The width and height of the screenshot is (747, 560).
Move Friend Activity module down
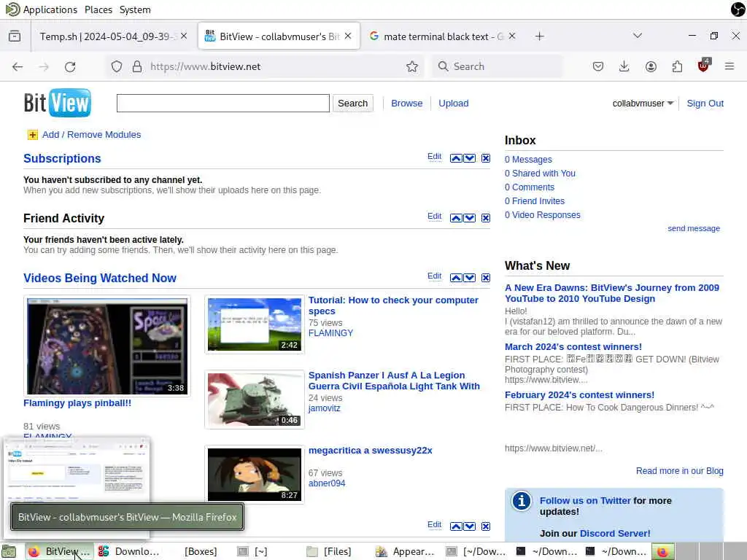470,217
